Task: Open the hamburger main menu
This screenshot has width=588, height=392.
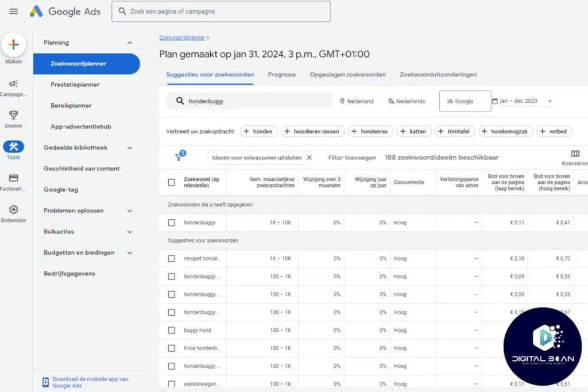Action: click(14, 11)
